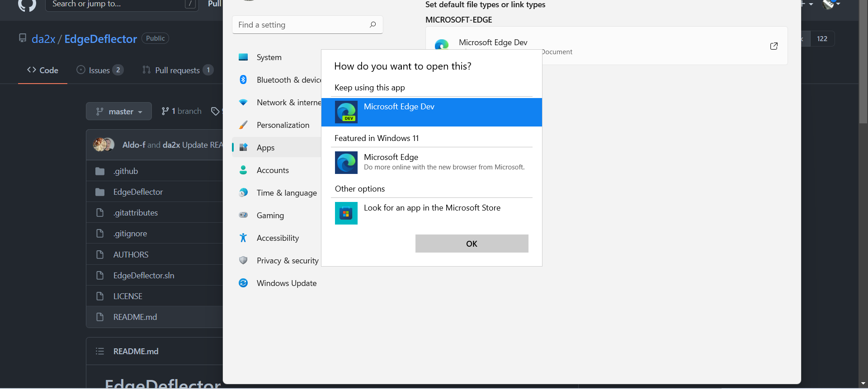Click the 122 counter badge on GitHub
The height and width of the screenshot is (389, 868).
pos(822,39)
